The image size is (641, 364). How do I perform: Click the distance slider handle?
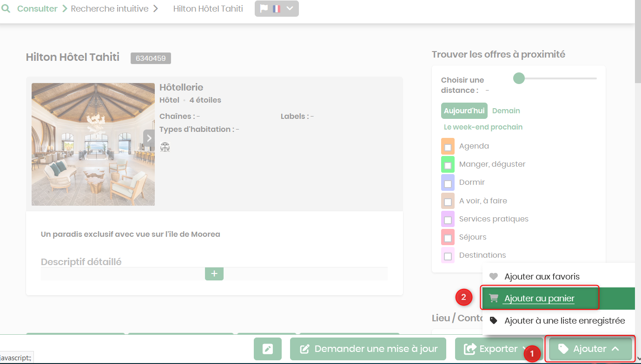click(x=519, y=78)
